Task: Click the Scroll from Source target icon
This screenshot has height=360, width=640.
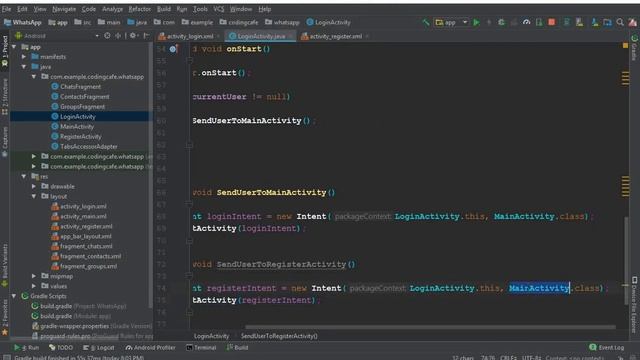Action: point(107,36)
